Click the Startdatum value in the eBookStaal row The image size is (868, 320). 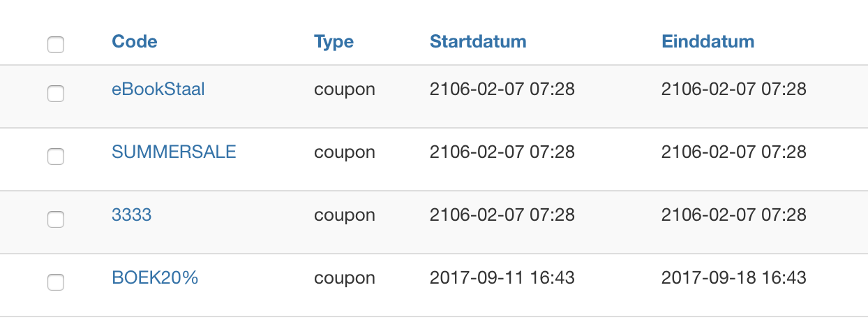[x=502, y=89]
